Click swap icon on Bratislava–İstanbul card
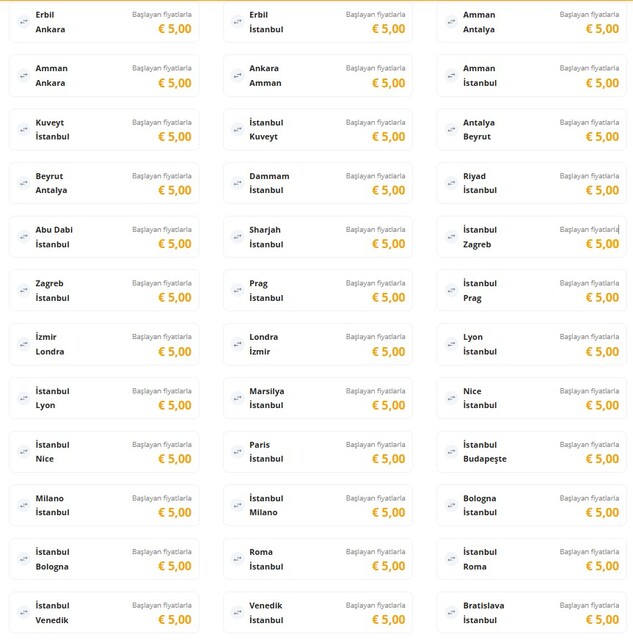Screen dimensions: 633x640 [x=452, y=613]
